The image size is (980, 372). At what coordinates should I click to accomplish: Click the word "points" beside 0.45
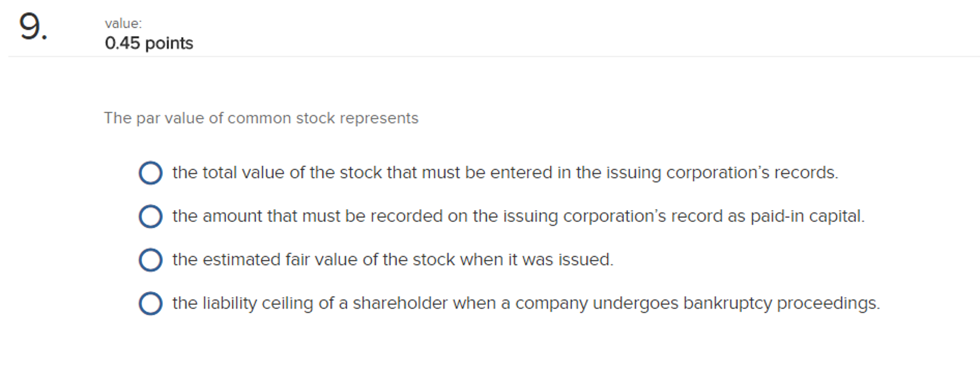pos(169,44)
